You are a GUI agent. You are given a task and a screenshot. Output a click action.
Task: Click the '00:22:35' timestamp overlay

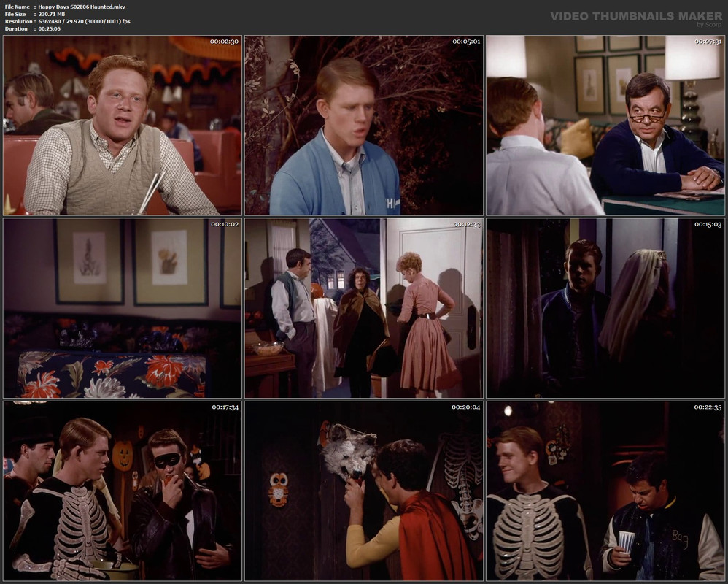click(708, 407)
